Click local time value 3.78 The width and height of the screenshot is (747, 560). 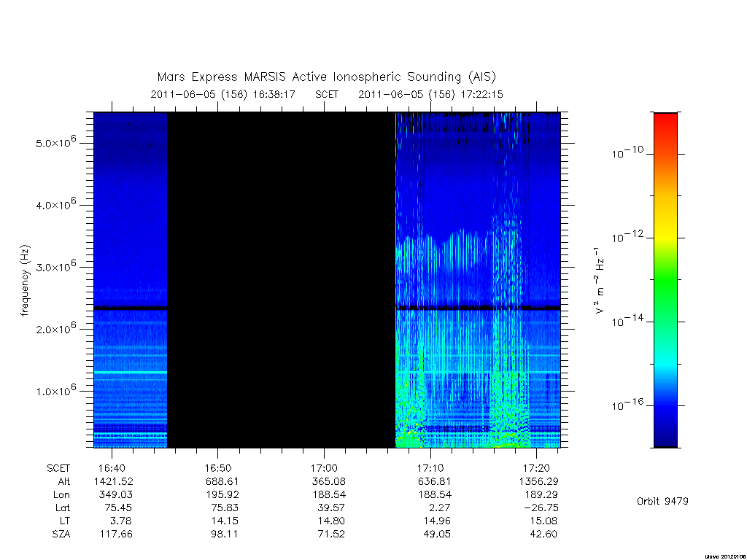[120, 521]
